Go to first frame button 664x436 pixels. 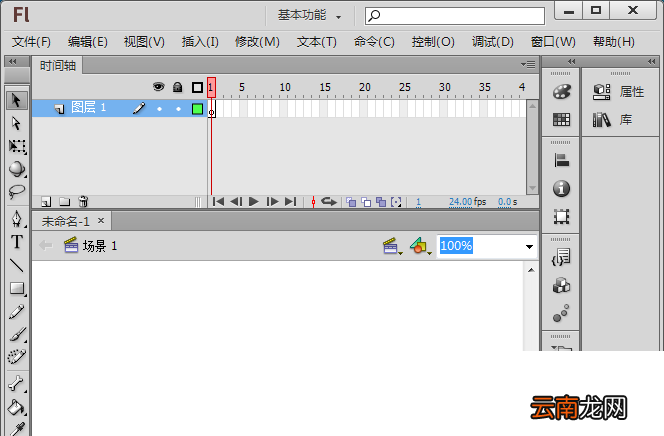[218, 202]
